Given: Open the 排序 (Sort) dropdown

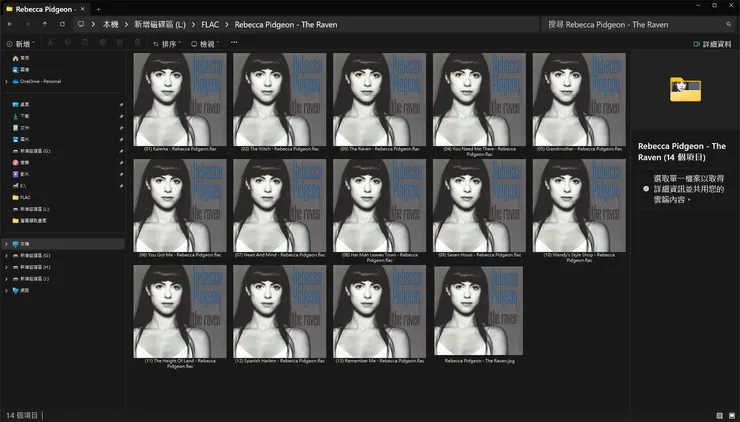Looking at the screenshot, I should point(167,43).
